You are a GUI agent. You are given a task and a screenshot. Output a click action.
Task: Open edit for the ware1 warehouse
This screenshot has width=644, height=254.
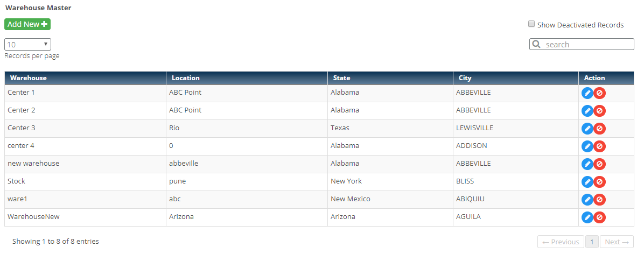coord(587,200)
